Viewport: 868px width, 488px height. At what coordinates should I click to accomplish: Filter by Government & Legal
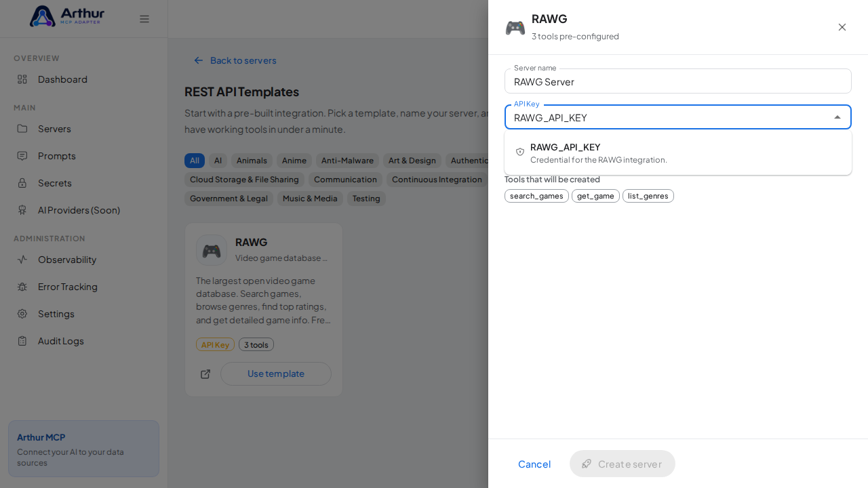click(229, 199)
